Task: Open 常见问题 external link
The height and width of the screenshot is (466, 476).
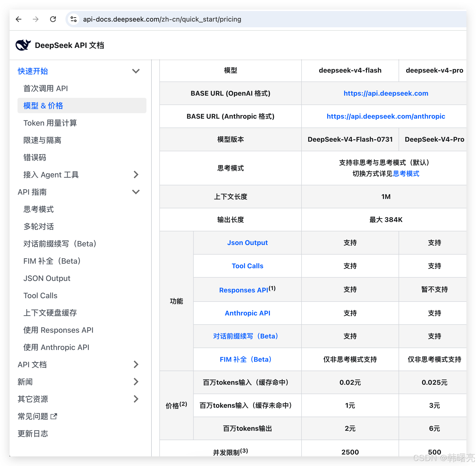Action: click(33, 416)
